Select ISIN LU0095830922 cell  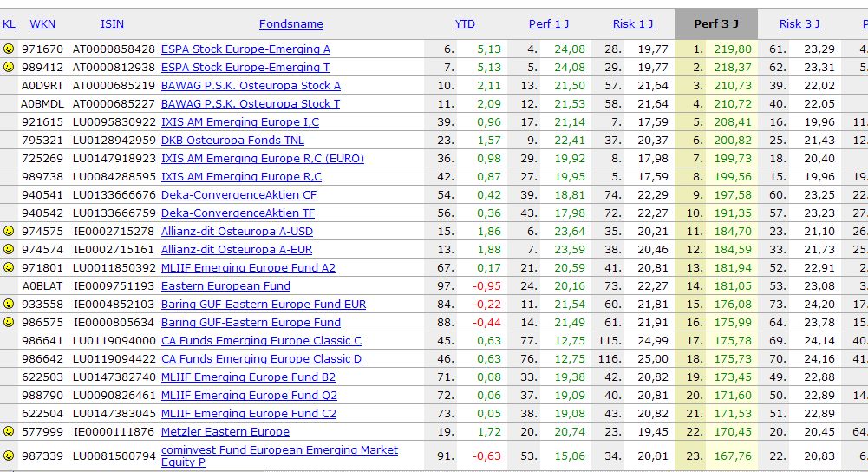point(114,122)
